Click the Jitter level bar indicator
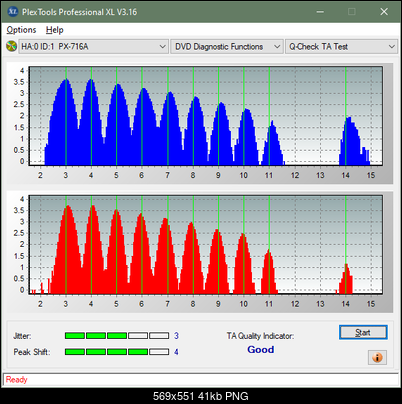 pos(117,336)
